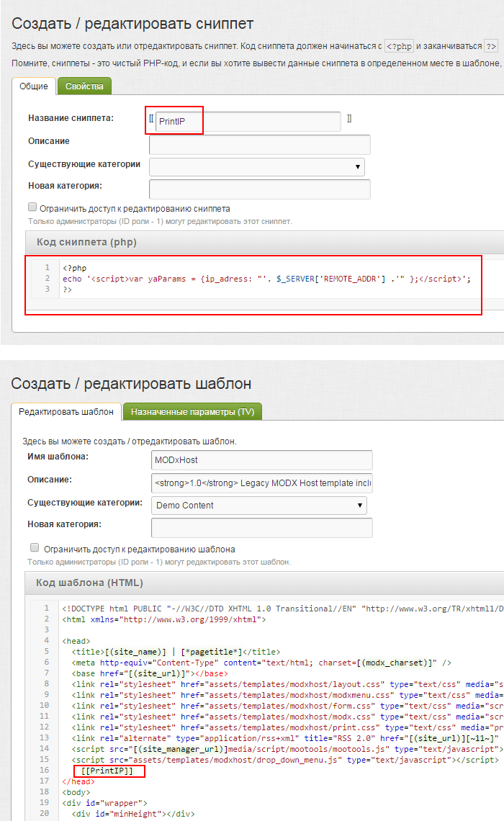Click the <?php line in snippet code editor
504x821 pixels.
tap(74, 268)
